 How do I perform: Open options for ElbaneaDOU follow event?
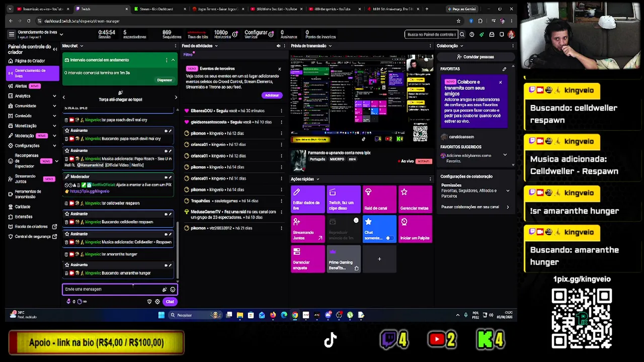coord(281,111)
